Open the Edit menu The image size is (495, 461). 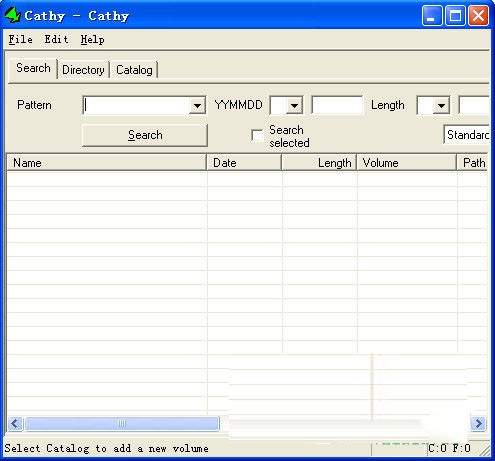click(x=57, y=39)
